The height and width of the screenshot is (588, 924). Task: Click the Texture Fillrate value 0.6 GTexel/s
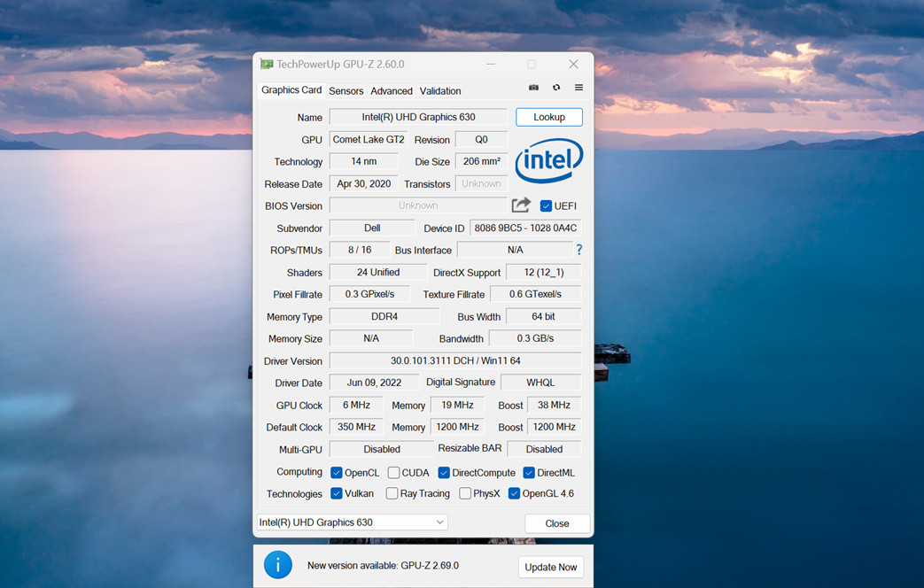pyautogui.click(x=536, y=294)
